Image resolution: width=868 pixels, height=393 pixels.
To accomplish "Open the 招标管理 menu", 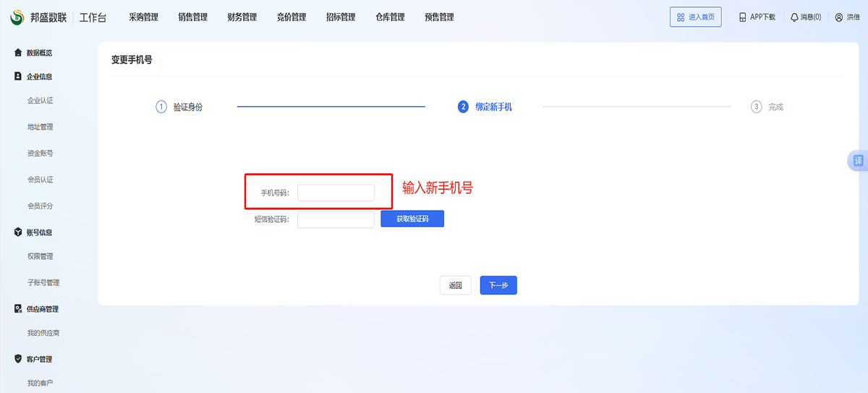I will [x=341, y=17].
